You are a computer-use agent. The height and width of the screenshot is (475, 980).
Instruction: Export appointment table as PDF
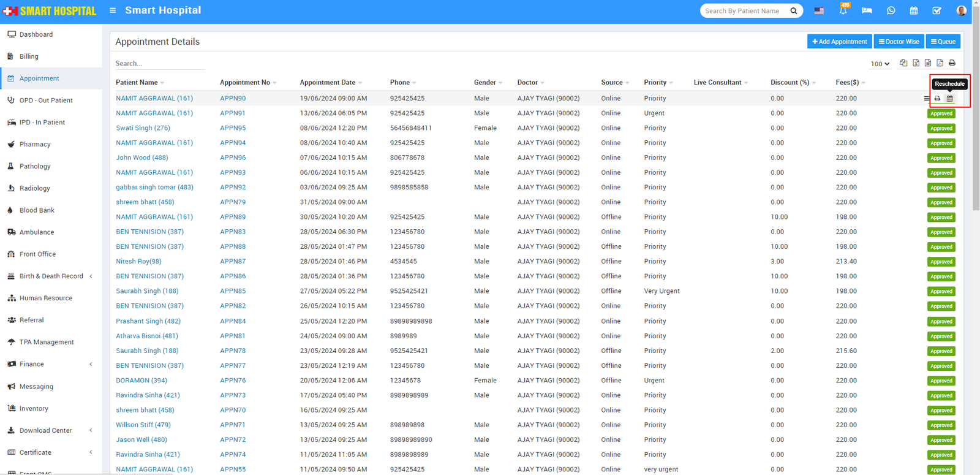click(940, 63)
